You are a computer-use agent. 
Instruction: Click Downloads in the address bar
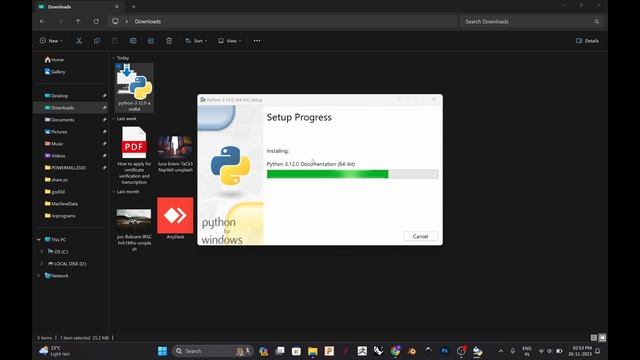point(148,21)
